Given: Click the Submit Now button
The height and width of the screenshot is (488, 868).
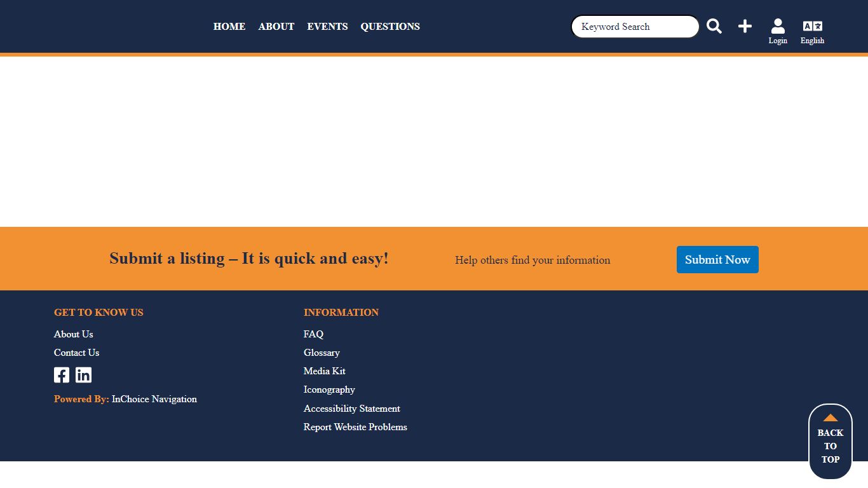Looking at the screenshot, I should [x=717, y=259].
